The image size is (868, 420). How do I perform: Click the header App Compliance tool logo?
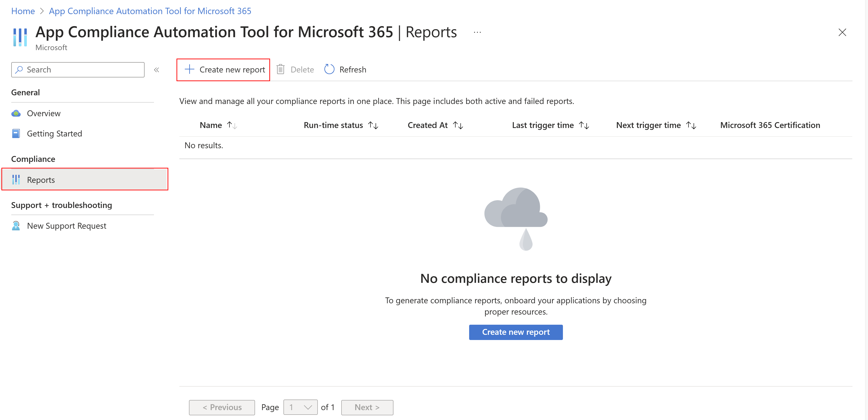(20, 37)
